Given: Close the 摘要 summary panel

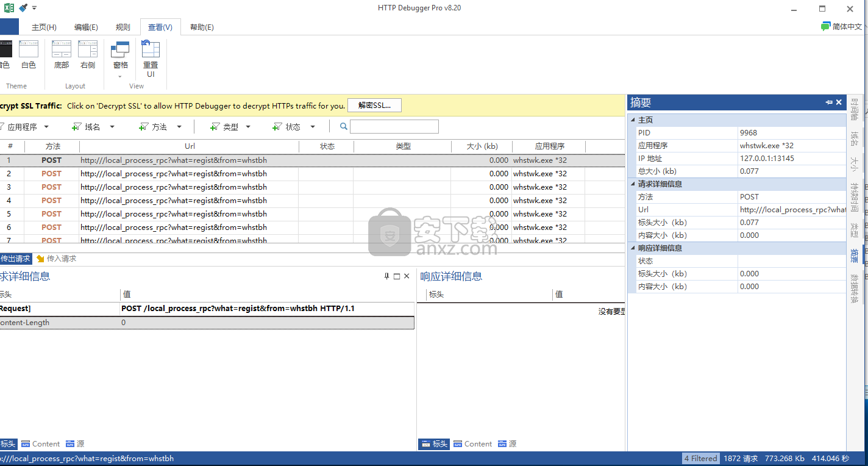Looking at the screenshot, I should pyautogui.click(x=839, y=102).
